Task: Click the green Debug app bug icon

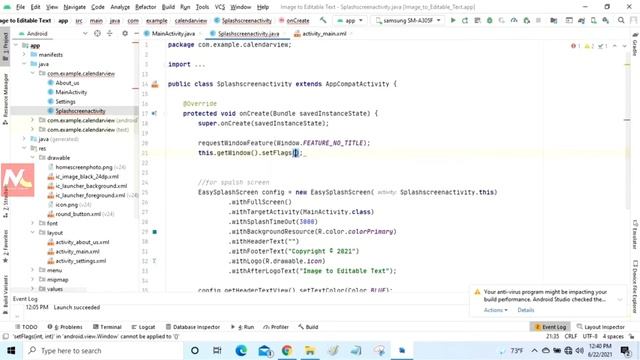Action: (489, 20)
